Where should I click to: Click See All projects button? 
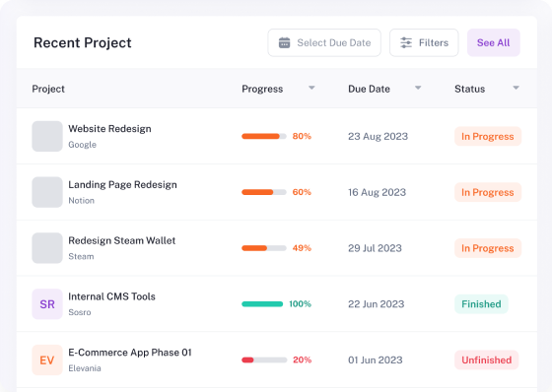[494, 43]
